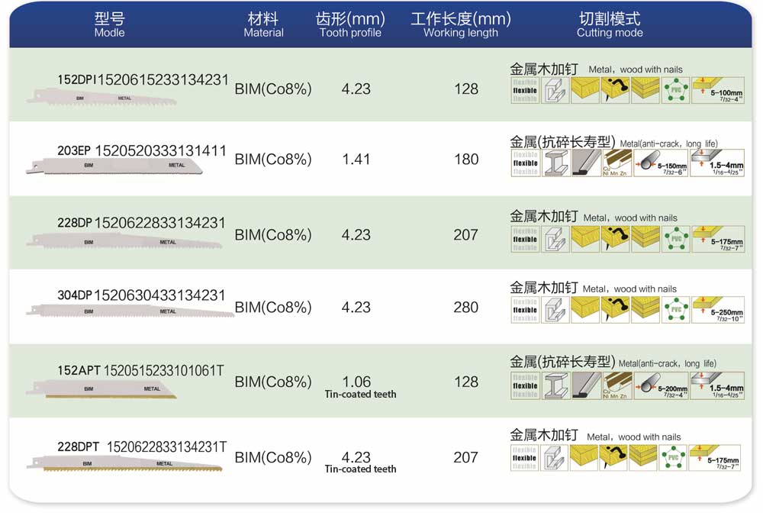The image size is (763, 532).
Task: Click the 5-150mm pipe diameter icon
Action: coord(660,163)
